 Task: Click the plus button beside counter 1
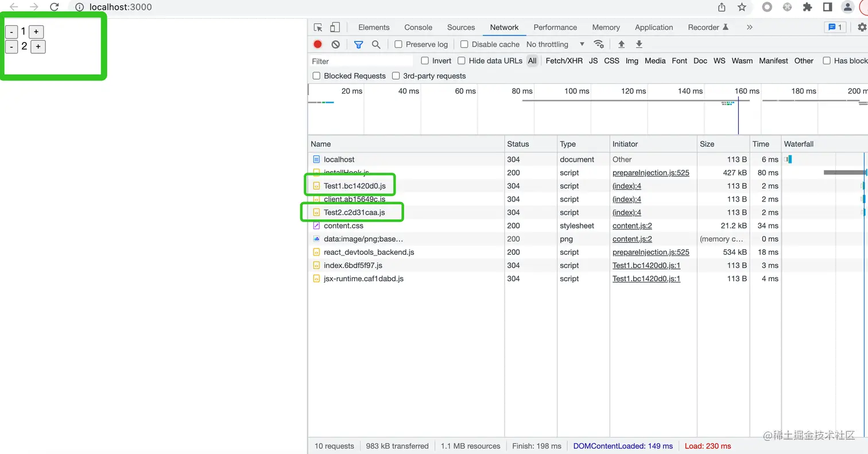pyautogui.click(x=36, y=32)
